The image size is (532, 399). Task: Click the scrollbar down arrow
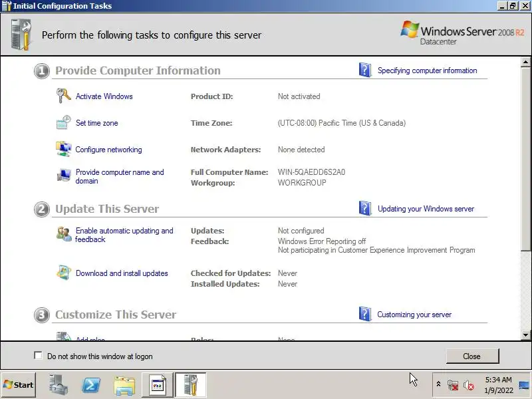(525, 335)
